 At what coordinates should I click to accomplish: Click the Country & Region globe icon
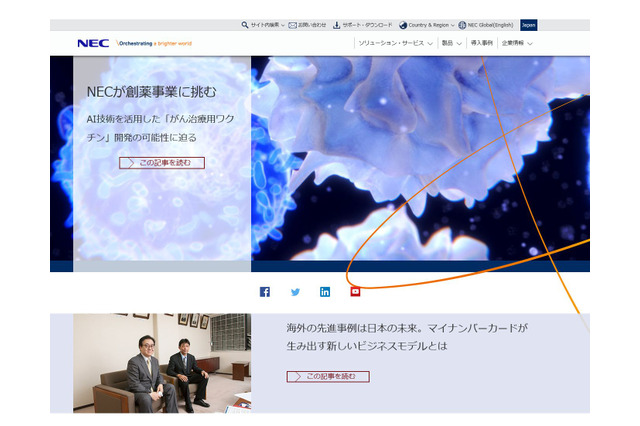pos(403,25)
